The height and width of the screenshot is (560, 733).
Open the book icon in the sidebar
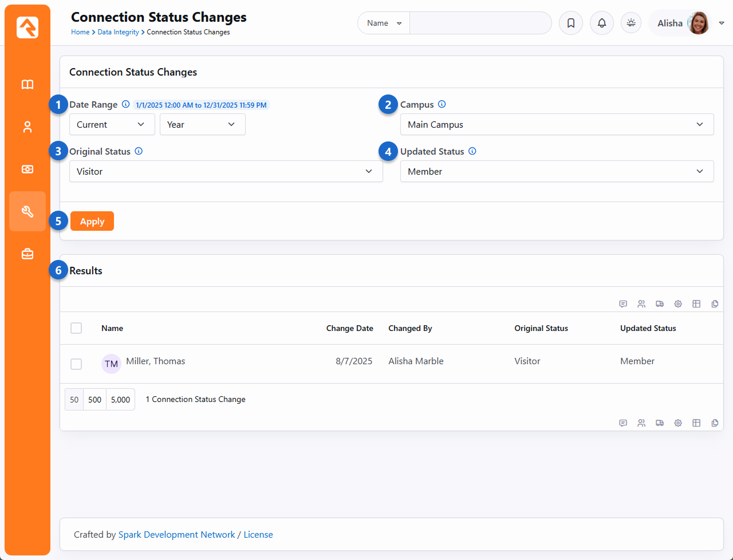click(x=27, y=85)
